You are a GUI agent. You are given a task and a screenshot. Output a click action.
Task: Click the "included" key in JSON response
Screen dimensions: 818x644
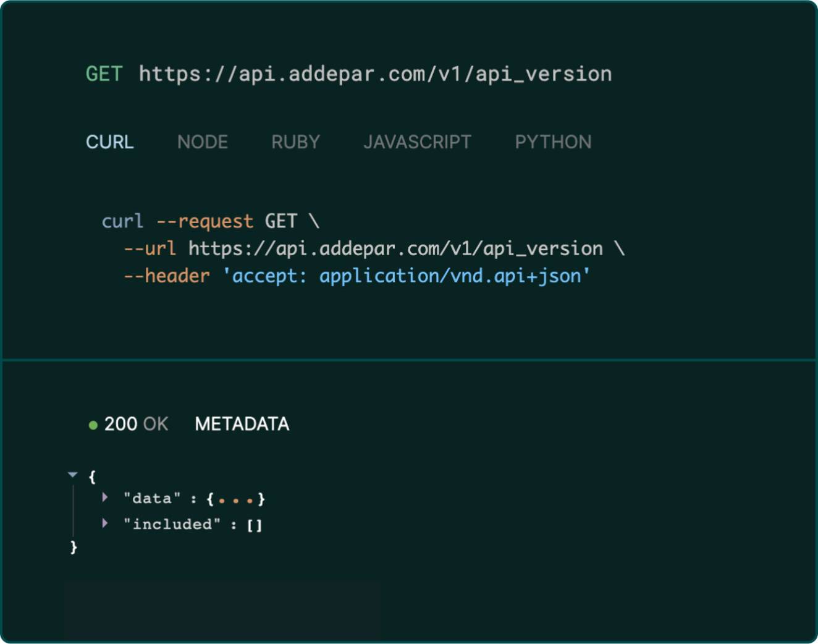tap(172, 525)
